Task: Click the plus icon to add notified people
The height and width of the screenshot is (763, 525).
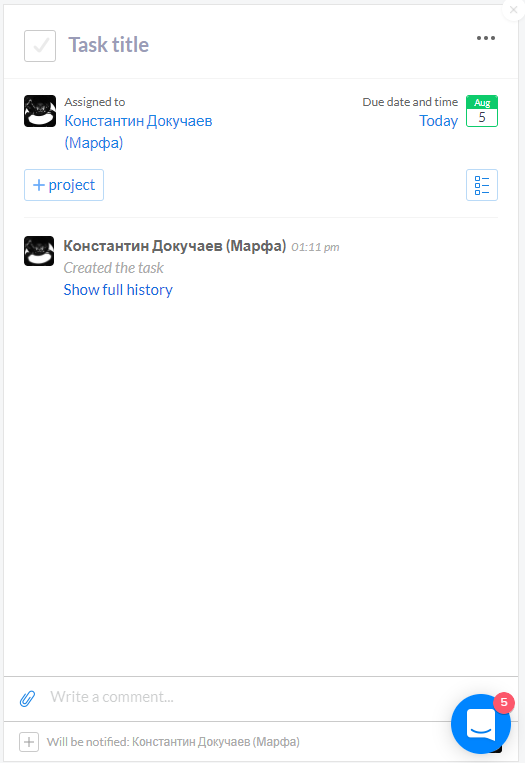Action: pyautogui.click(x=29, y=742)
